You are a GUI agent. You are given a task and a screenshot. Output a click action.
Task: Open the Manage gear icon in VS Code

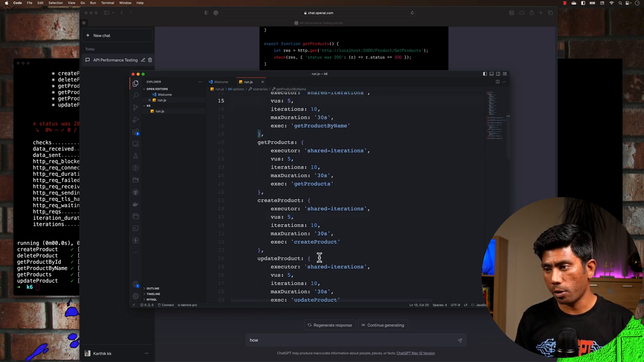(135, 296)
